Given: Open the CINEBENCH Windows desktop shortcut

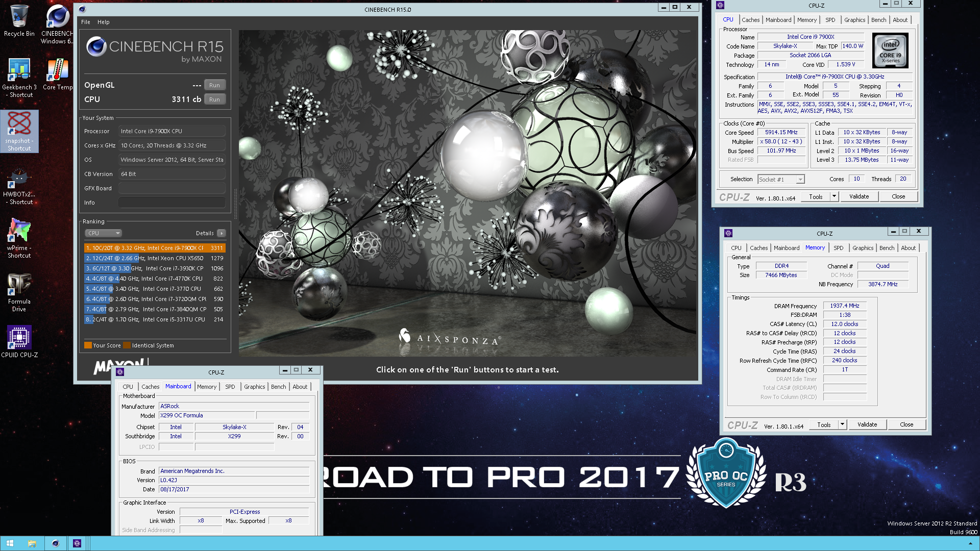Looking at the screenshot, I should [57, 24].
